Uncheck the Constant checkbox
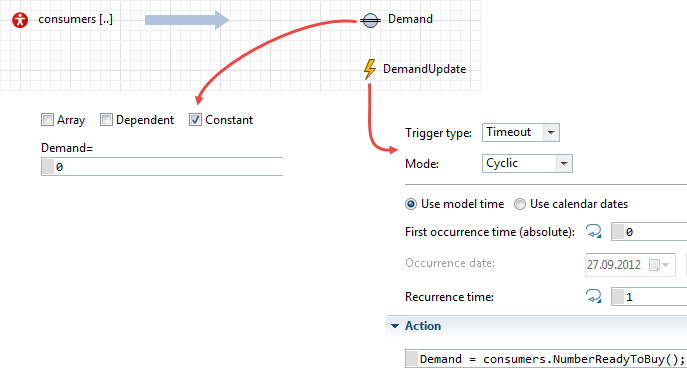The height and width of the screenshot is (368, 687). point(195,120)
